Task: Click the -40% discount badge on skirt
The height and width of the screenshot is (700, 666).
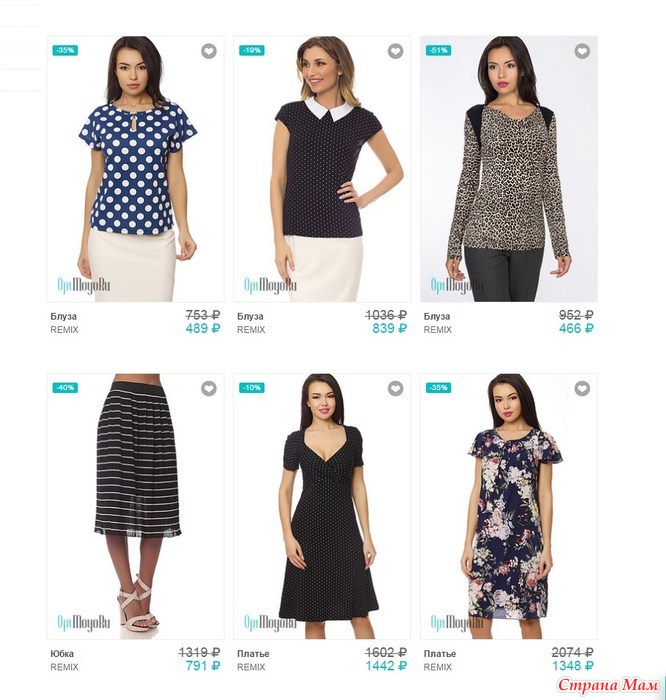Action: 65,388
